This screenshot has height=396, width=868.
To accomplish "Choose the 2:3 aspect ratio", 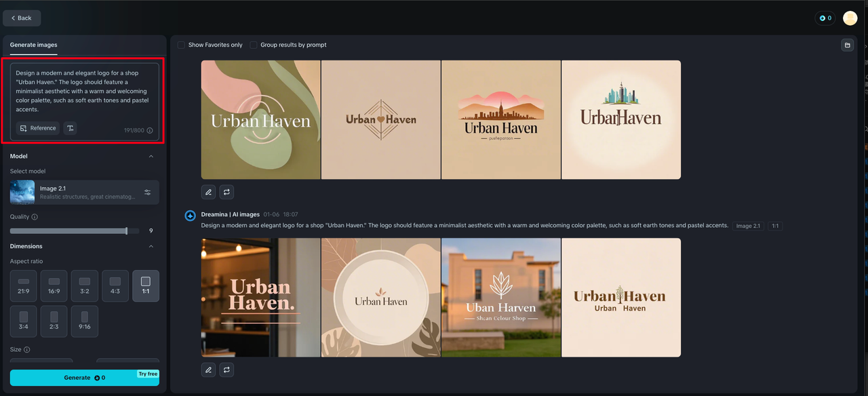I will coord(54,321).
